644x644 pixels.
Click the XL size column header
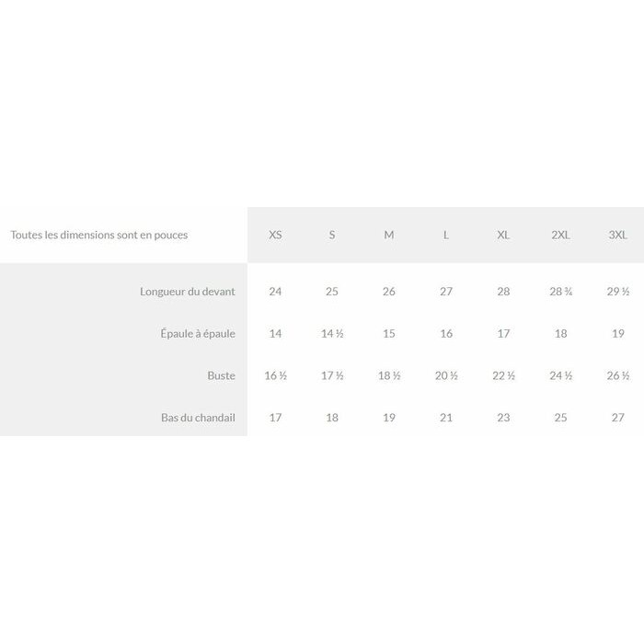(503, 235)
